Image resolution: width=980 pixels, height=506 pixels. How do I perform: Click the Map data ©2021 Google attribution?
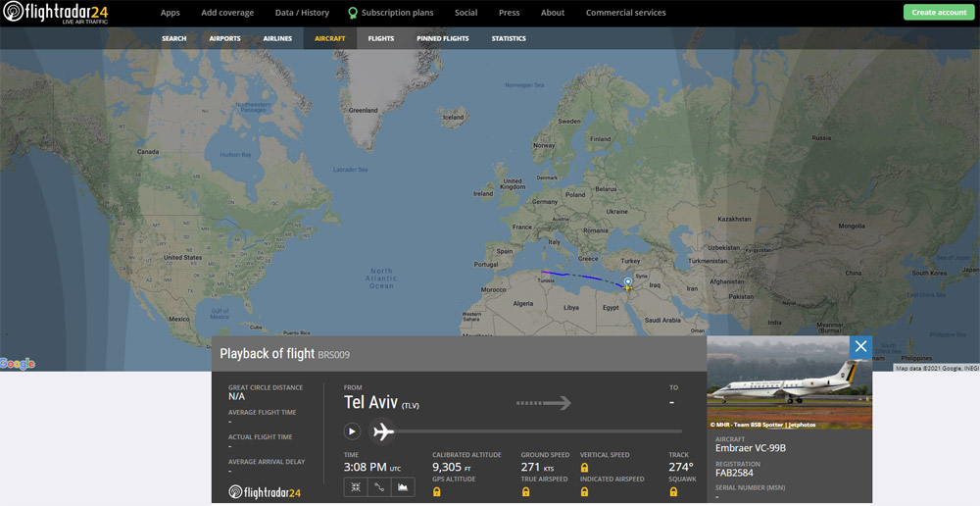coord(937,369)
